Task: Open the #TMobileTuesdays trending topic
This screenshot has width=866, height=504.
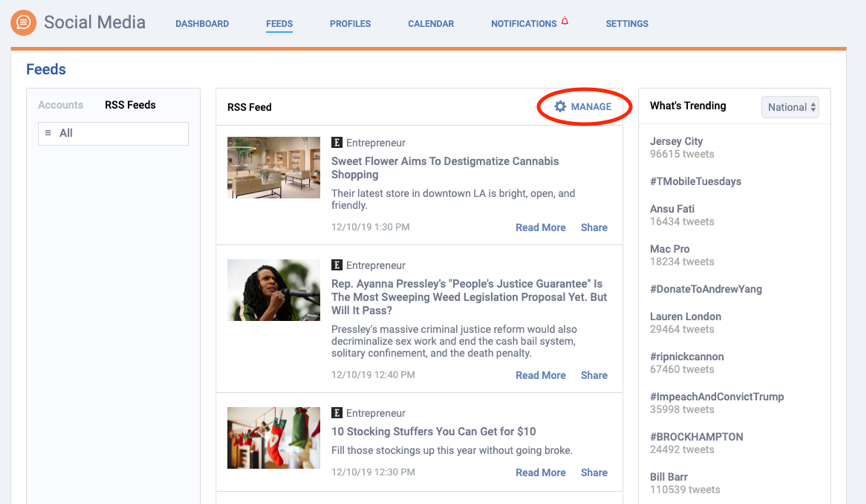Action: pyautogui.click(x=695, y=181)
